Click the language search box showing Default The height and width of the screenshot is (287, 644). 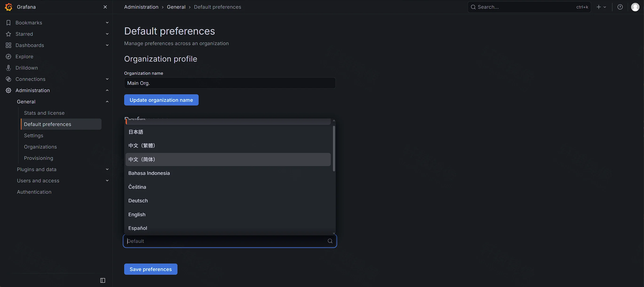tap(230, 241)
